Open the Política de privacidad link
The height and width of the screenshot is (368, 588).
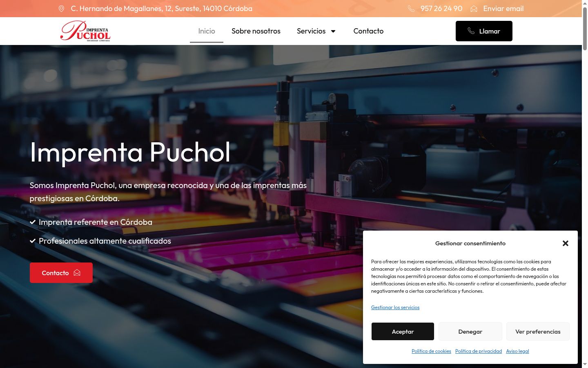pyautogui.click(x=479, y=351)
